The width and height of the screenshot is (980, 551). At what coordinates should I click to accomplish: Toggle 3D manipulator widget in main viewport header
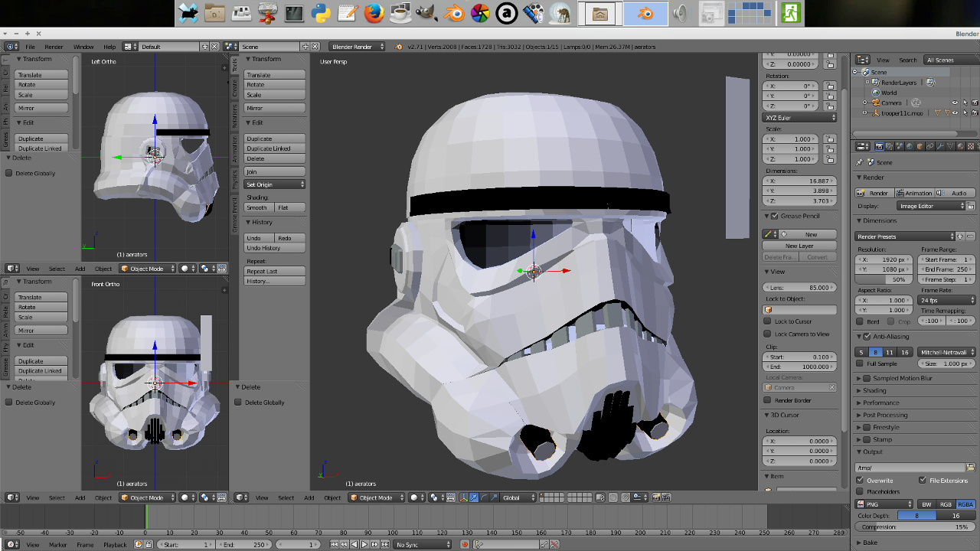pyautogui.click(x=464, y=497)
